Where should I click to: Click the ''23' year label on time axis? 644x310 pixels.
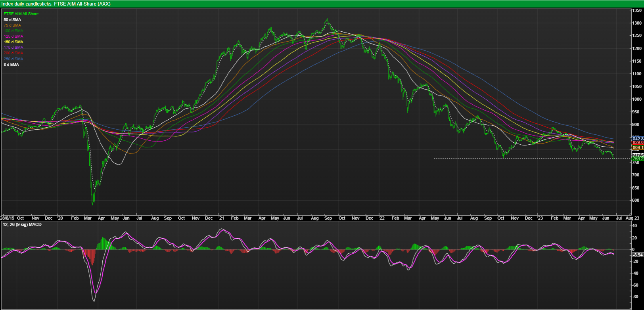(540, 218)
